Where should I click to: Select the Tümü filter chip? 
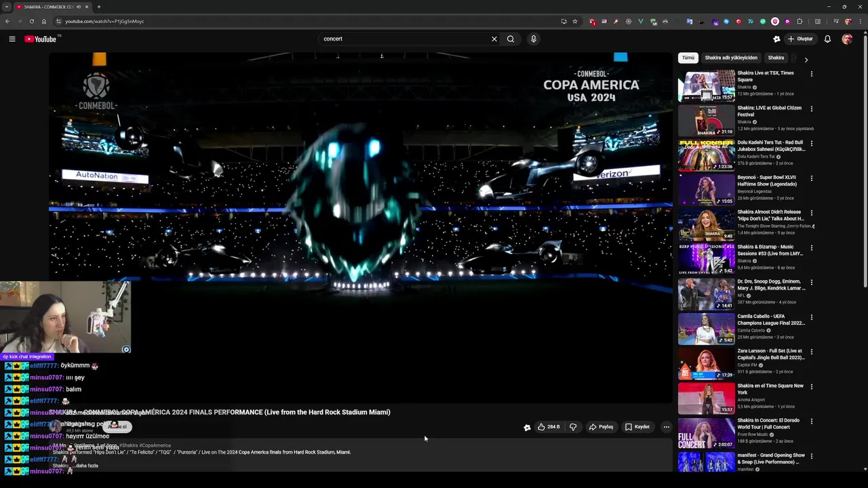688,58
